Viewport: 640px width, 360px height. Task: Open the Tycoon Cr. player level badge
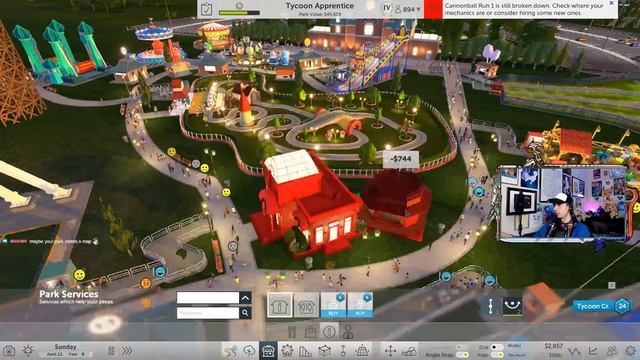point(602,306)
